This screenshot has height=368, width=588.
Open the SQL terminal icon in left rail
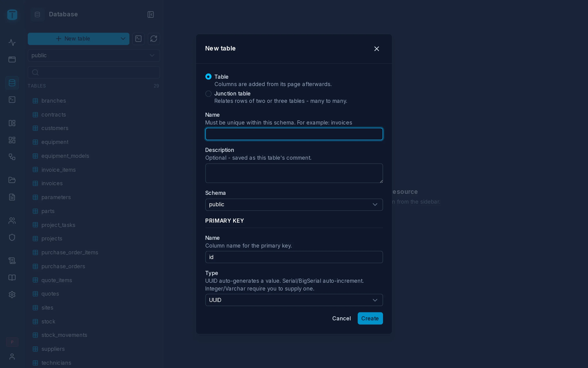click(12, 100)
